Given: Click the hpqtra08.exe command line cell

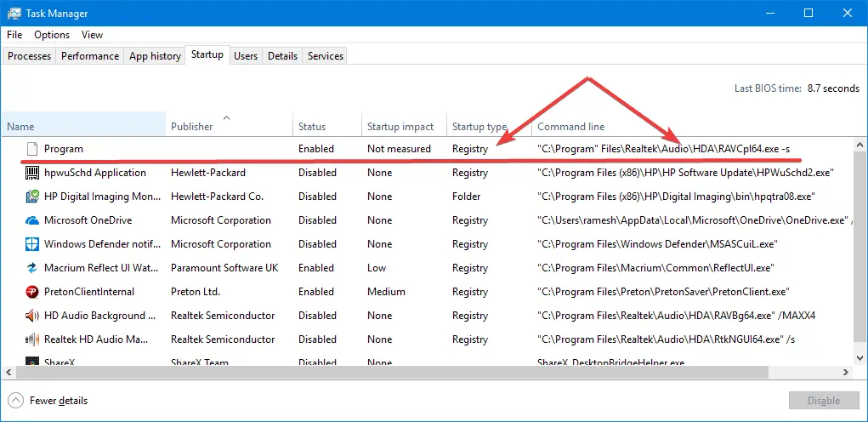Looking at the screenshot, I should tap(676, 196).
